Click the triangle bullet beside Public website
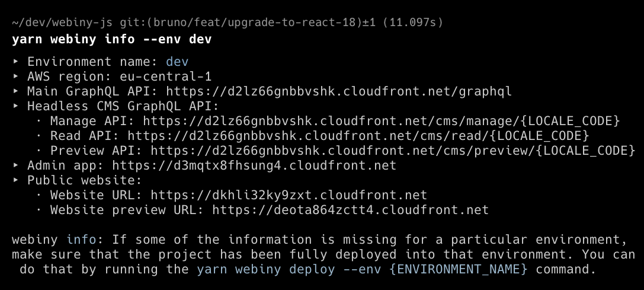This screenshot has width=644, height=290. click(x=16, y=180)
